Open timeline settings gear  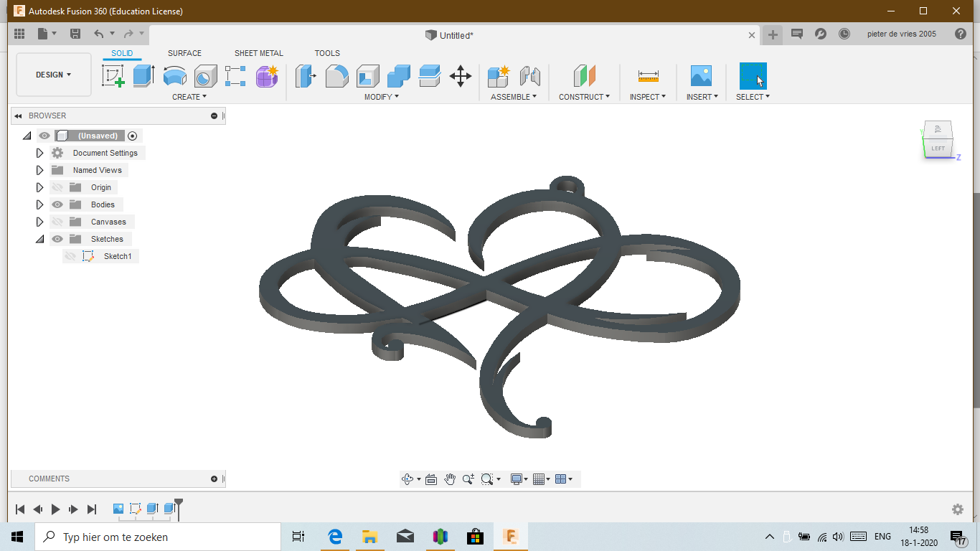coord(958,509)
